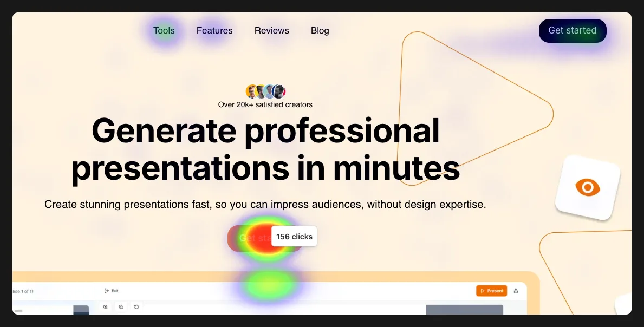Click the "Create stunning presentations fast" subtitle

[x=265, y=204]
